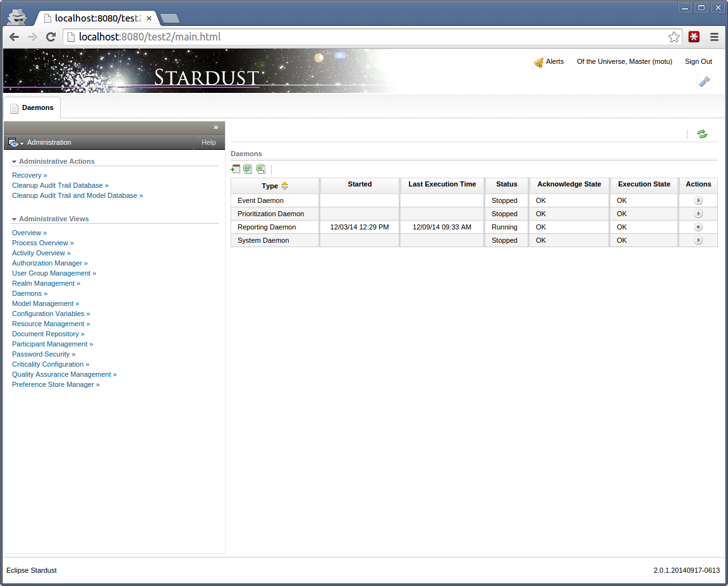Image resolution: width=728 pixels, height=586 pixels.
Task: Open the Recovery action
Action: [30, 176]
